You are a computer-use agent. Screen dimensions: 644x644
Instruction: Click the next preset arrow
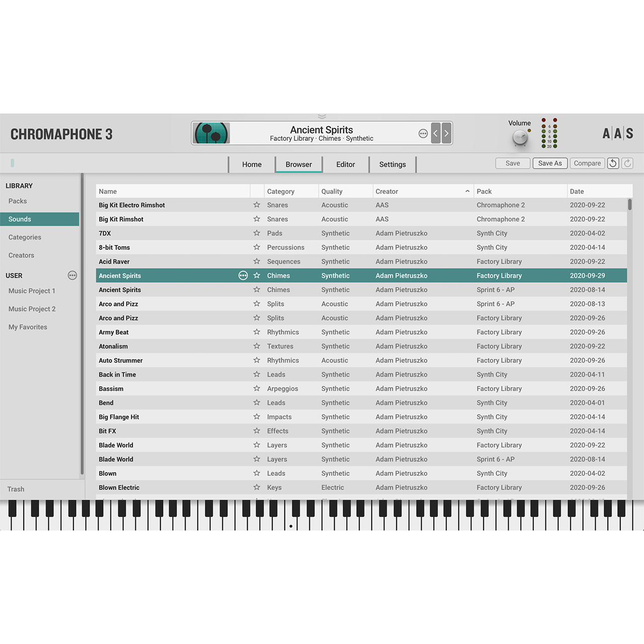(446, 133)
